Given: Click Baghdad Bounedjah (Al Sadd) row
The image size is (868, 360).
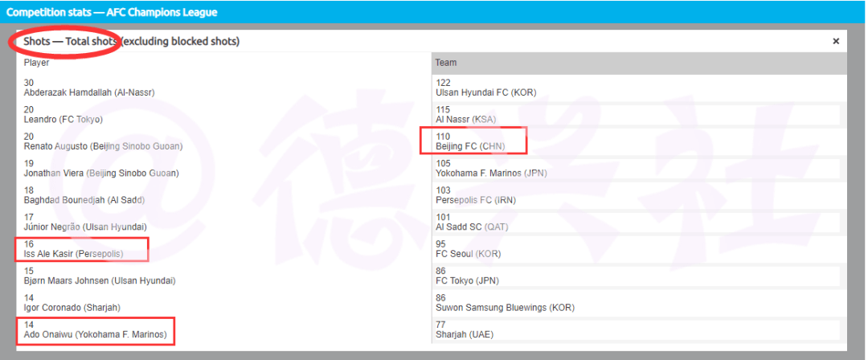Looking at the screenshot, I should pyautogui.click(x=223, y=195).
